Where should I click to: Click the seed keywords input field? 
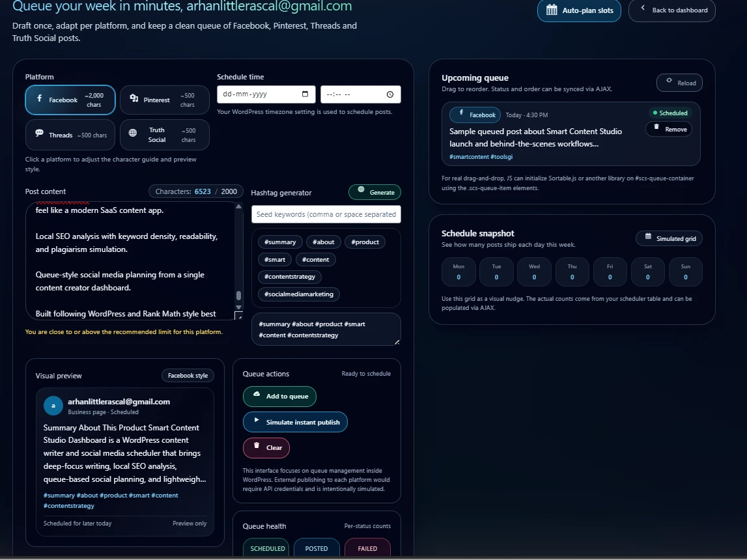coord(326,214)
